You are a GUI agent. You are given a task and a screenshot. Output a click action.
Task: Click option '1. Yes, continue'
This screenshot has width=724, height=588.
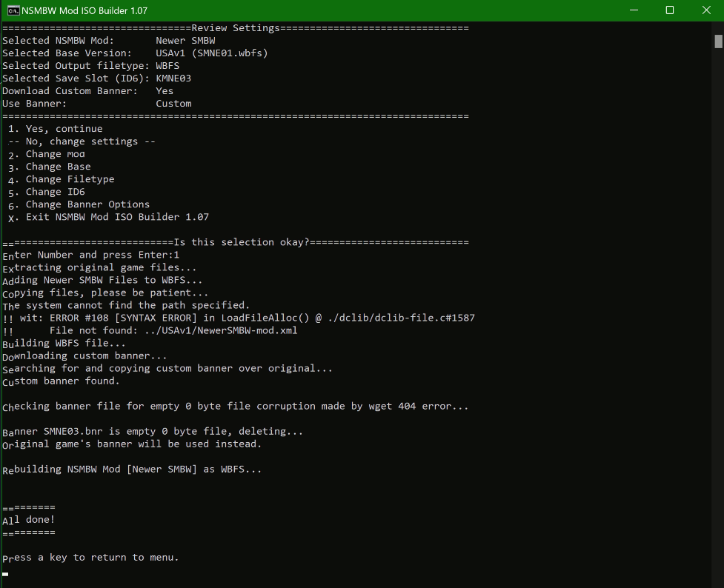click(x=56, y=129)
